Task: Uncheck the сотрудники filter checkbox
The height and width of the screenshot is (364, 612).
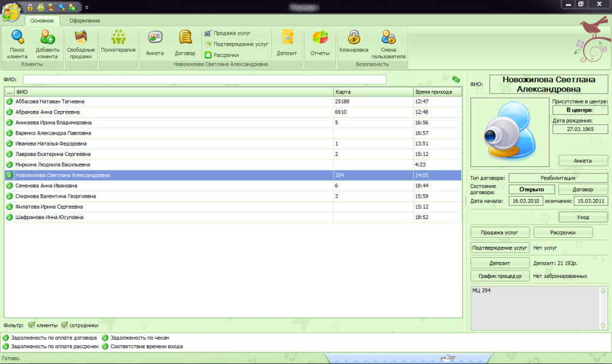Action: pyautogui.click(x=65, y=325)
